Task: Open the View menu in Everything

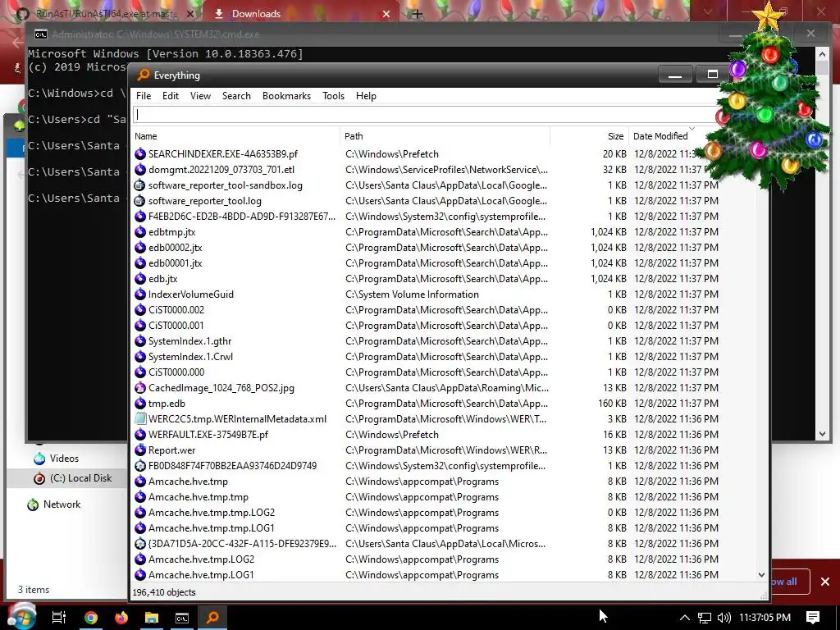Action: (200, 96)
